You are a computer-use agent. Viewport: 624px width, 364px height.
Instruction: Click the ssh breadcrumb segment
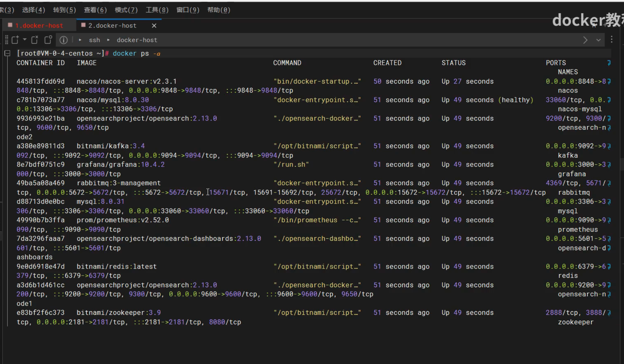(94, 40)
